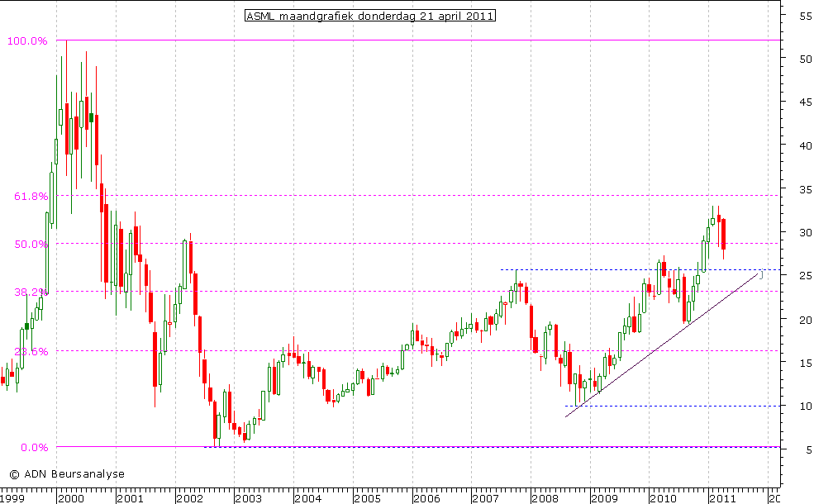Click the price axis value 25
Screen dimensions: 814x504
coord(805,276)
